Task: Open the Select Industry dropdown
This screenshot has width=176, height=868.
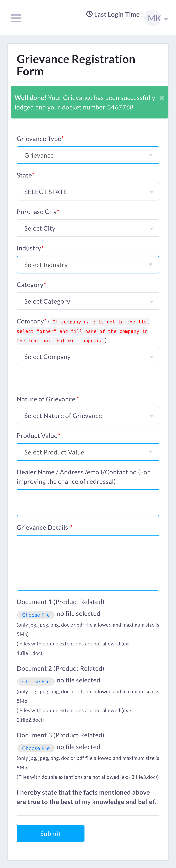Action: [x=88, y=264]
